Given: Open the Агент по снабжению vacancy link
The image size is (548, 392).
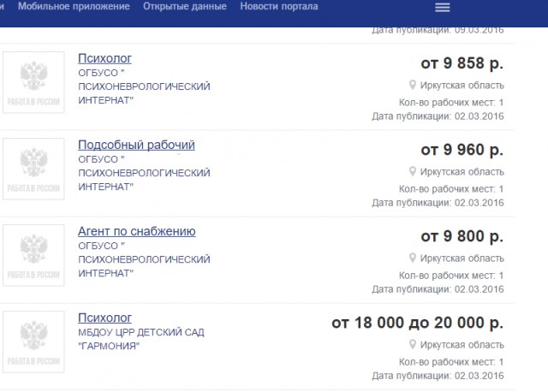Looking at the screenshot, I should pos(137,231).
